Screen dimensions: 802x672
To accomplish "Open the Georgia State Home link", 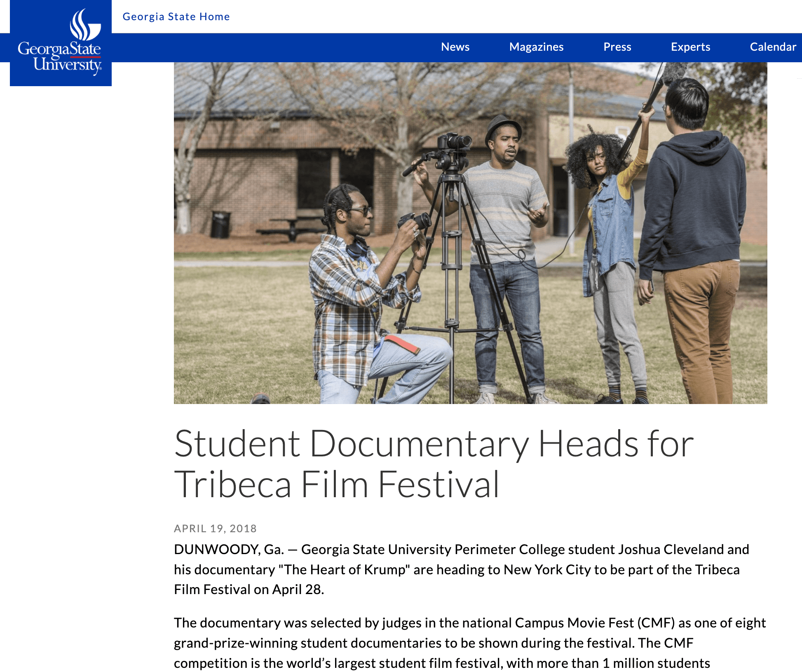I will pos(176,16).
